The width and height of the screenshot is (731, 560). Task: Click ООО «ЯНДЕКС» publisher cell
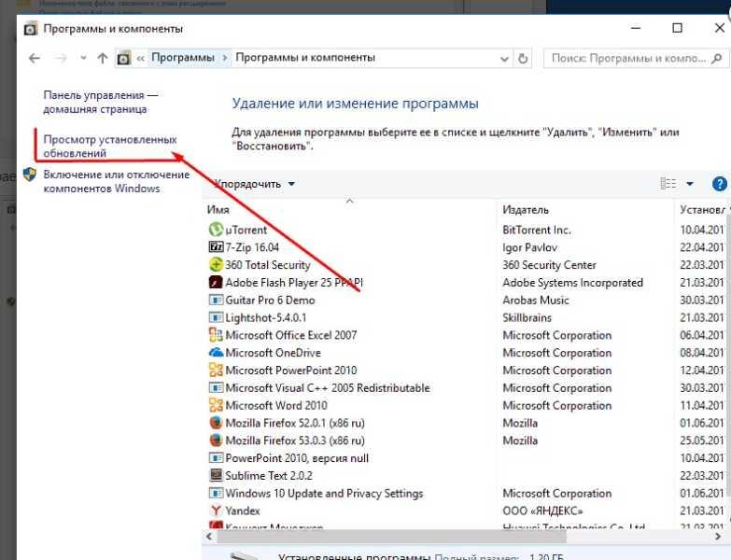(543, 511)
